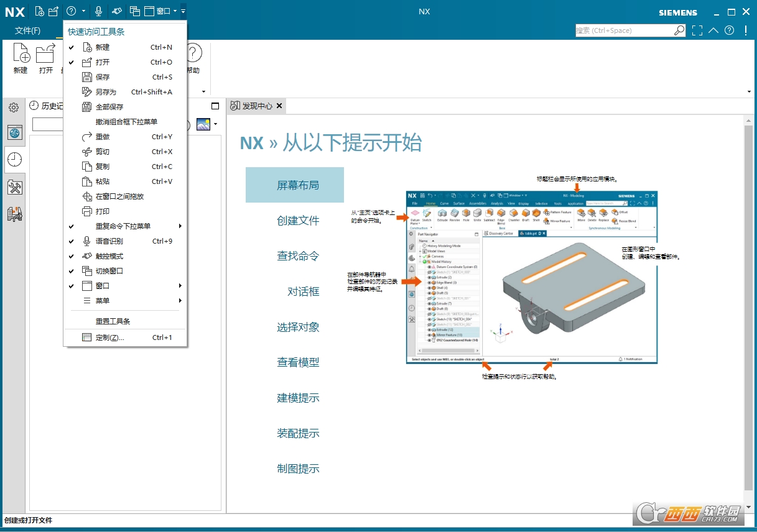The image size is (757, 532).
Task: Open the roles tab in the left resource bar
Action: pyautogui.click(x=15, y=214)
